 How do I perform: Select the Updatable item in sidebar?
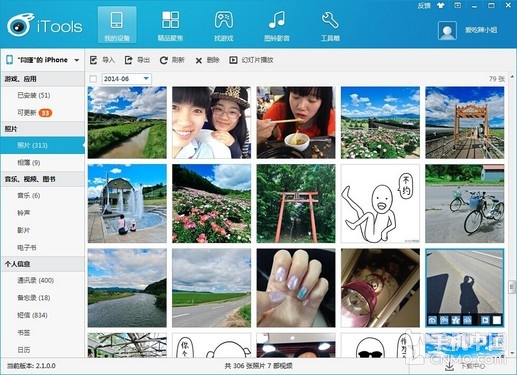43,113
